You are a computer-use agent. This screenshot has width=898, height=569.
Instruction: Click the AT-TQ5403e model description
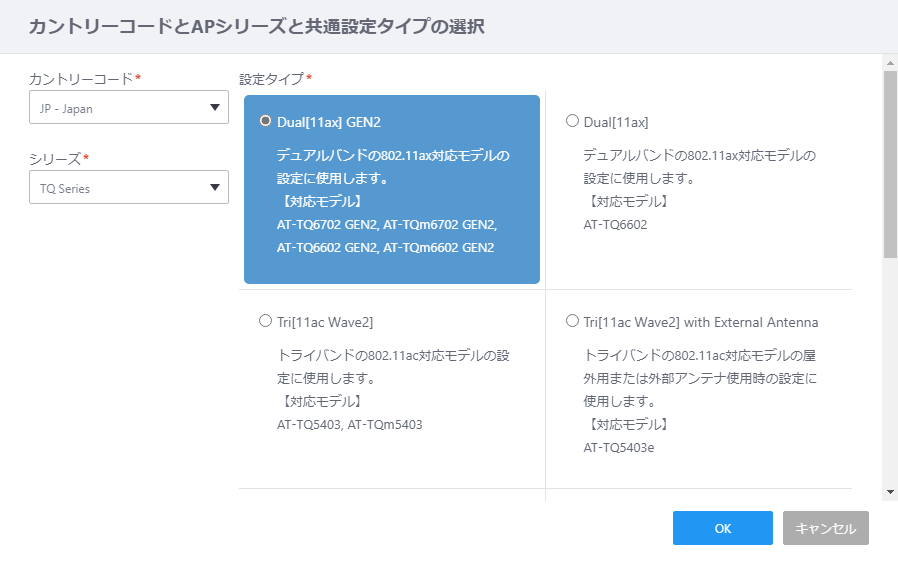(619, 448)
